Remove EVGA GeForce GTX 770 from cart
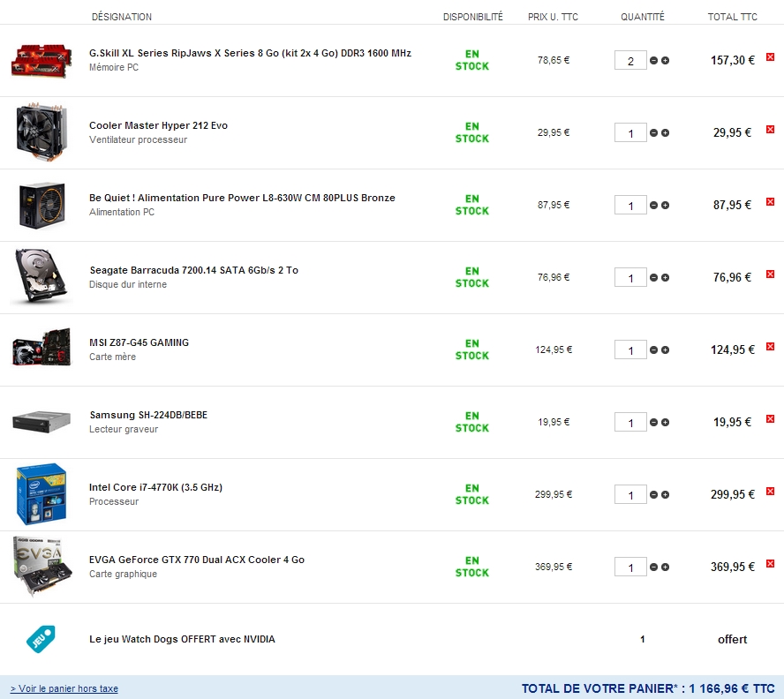Image resolution: width=784 pixels, height=699 pixels. 770,564
